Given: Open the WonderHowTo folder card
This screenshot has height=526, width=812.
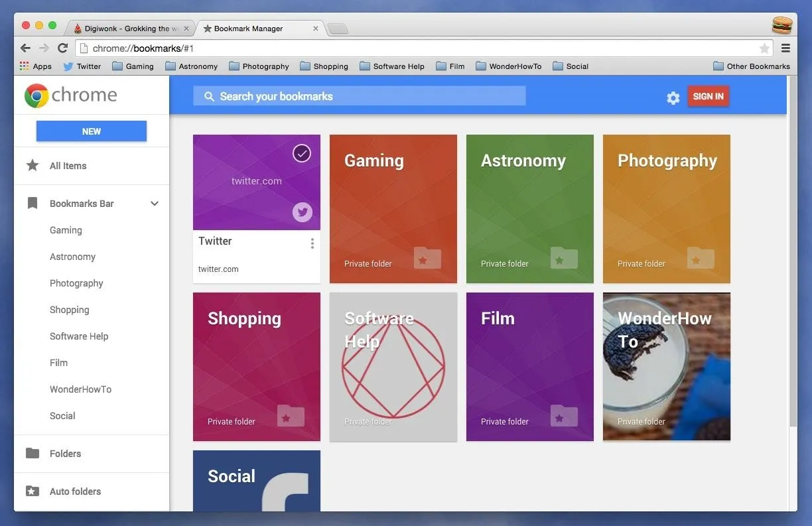Looking at the screenshot, I should click(x=667, y=367).
